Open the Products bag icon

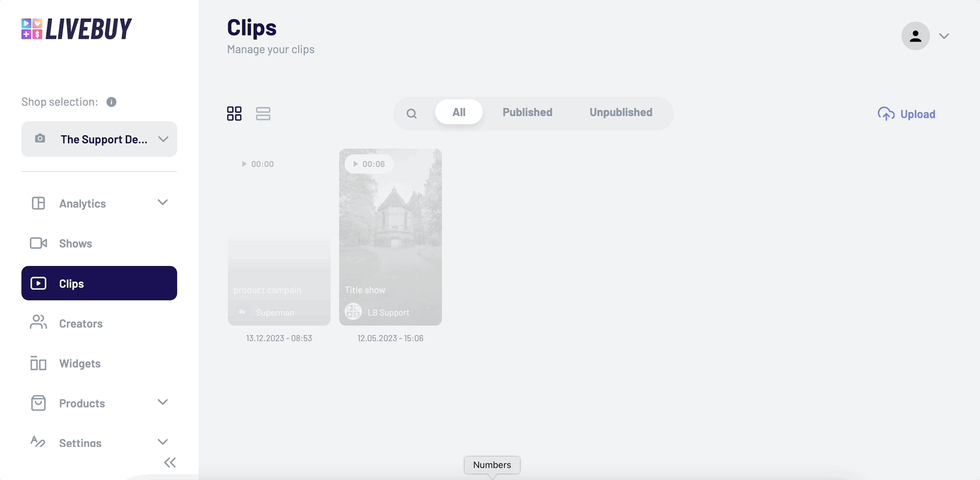pyautogui.click(x=38, y=403)
